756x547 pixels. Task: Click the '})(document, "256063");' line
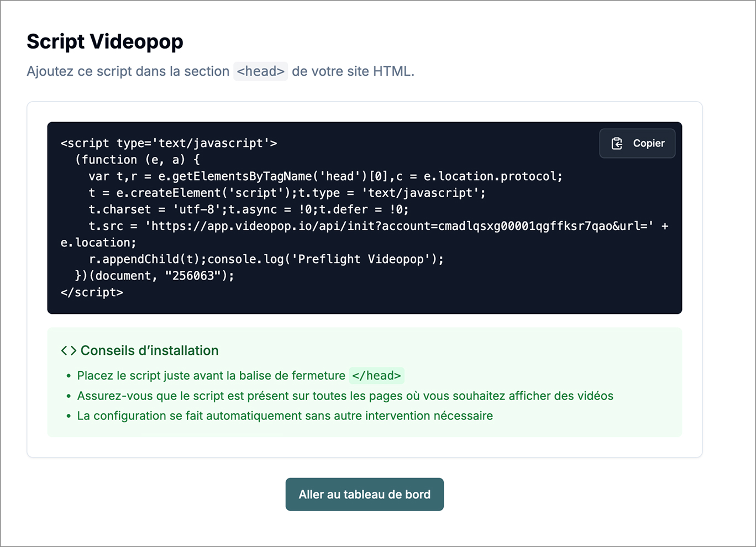coord(155,276)
